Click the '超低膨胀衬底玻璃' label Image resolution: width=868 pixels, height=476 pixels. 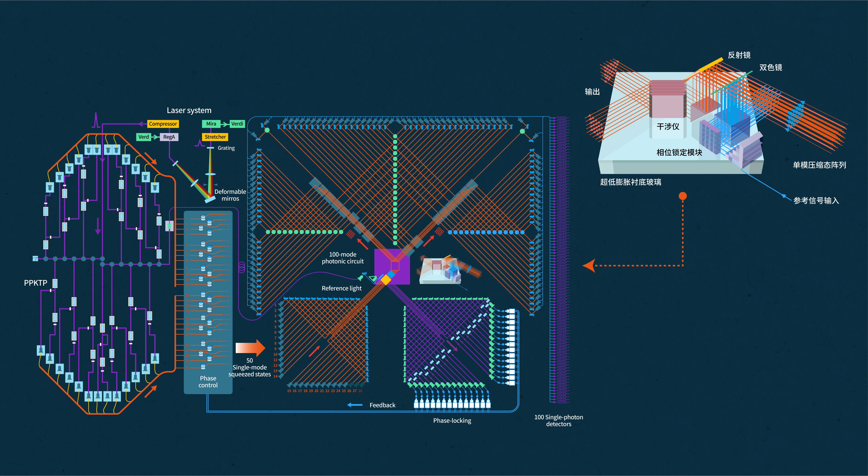point(630,182)
